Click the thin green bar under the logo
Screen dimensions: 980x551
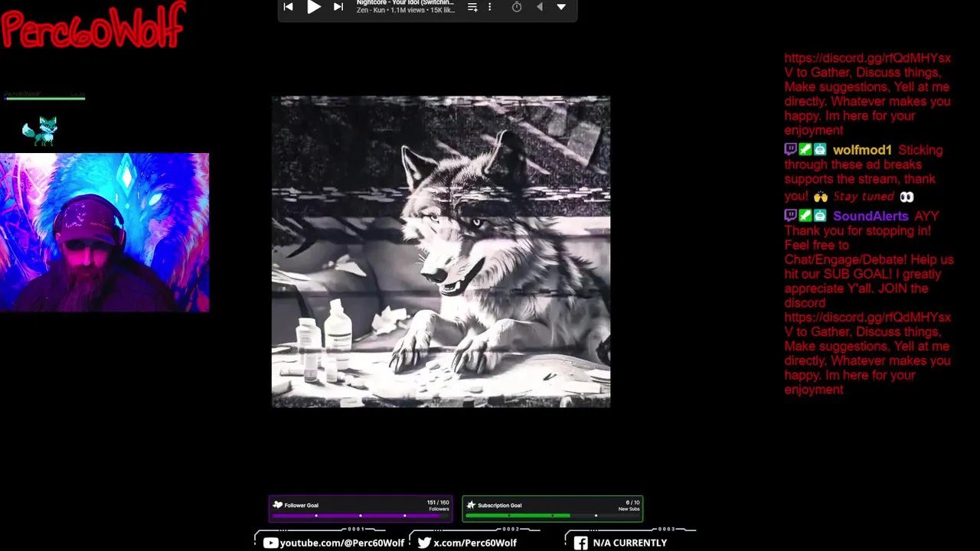click(44, 98)
